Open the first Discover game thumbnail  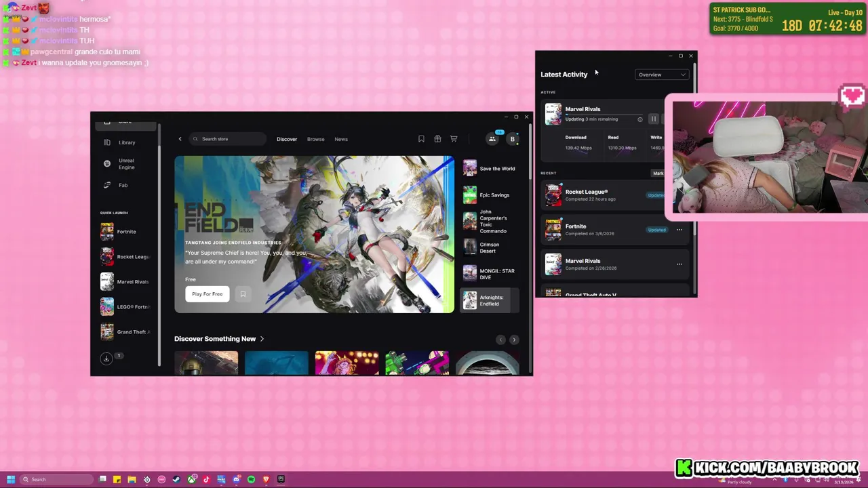coord(206,363)
